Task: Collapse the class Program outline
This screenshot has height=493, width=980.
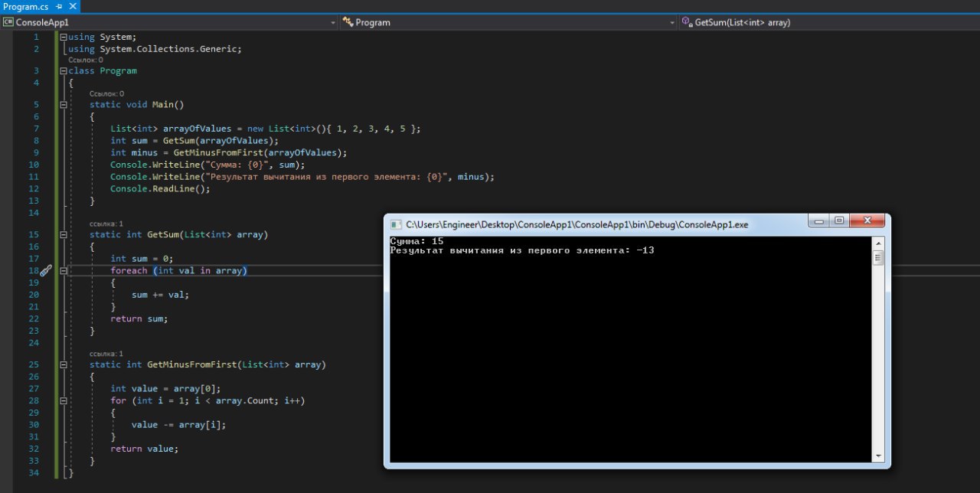Action: click(x=64, y=70)
